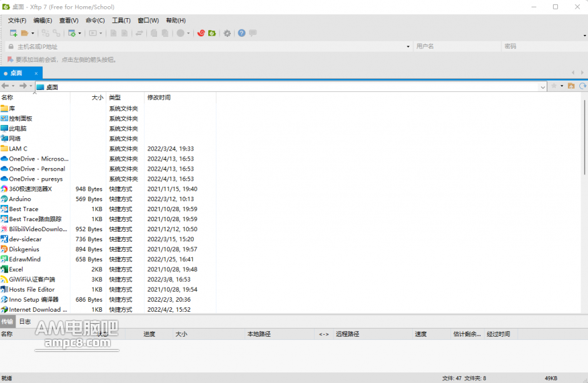The height and width of the screenshot is (383, 588).
Task: Click the 用户名 username field
Action: coord(457,46)
